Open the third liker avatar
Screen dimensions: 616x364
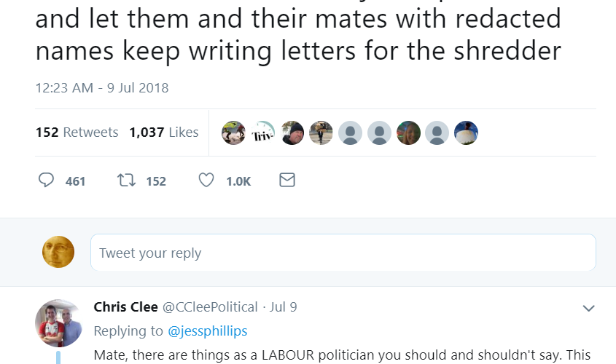pyautogui.click(x=292, y=132)
